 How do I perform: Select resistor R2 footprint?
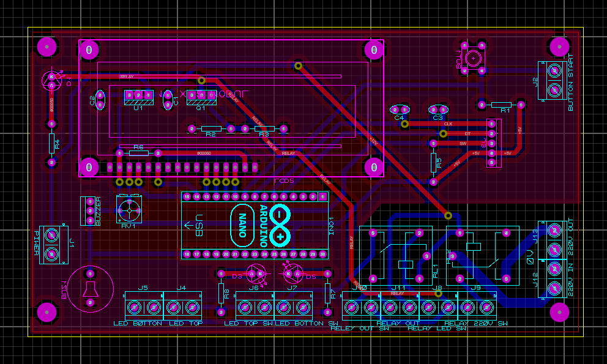211,129
